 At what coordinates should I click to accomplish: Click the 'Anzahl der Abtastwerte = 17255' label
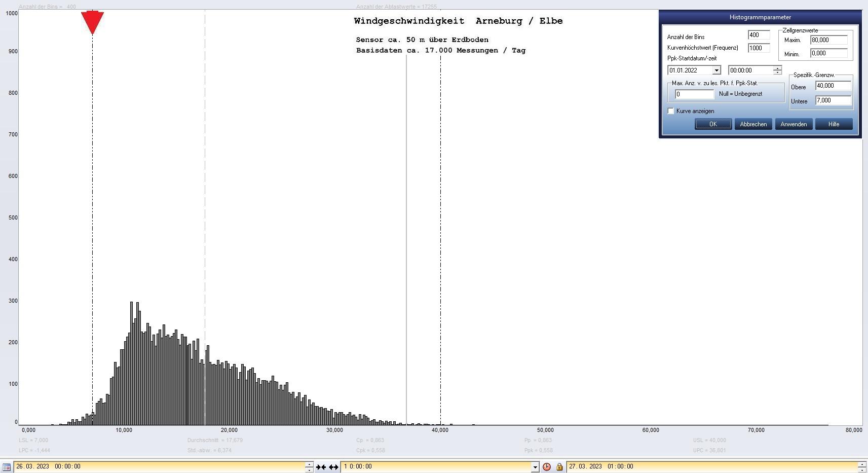coord(396,7)
